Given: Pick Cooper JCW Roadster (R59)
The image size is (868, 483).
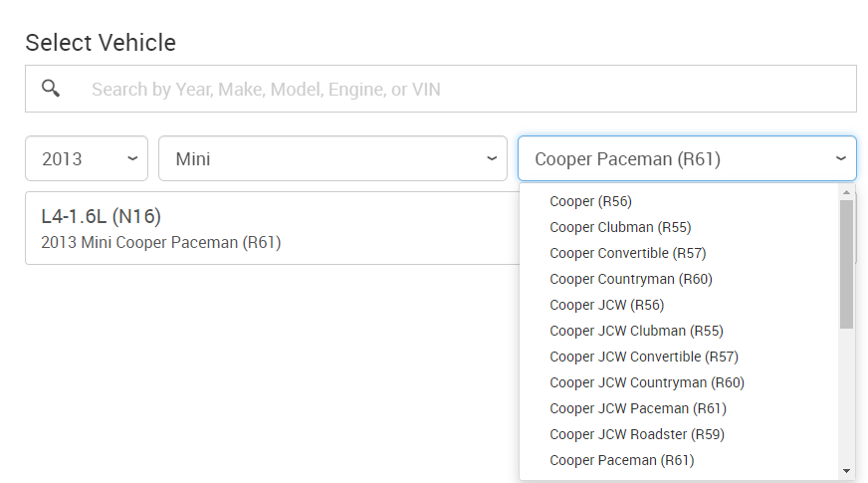Looking at the screenshot, I should click(x=636, y=434).
